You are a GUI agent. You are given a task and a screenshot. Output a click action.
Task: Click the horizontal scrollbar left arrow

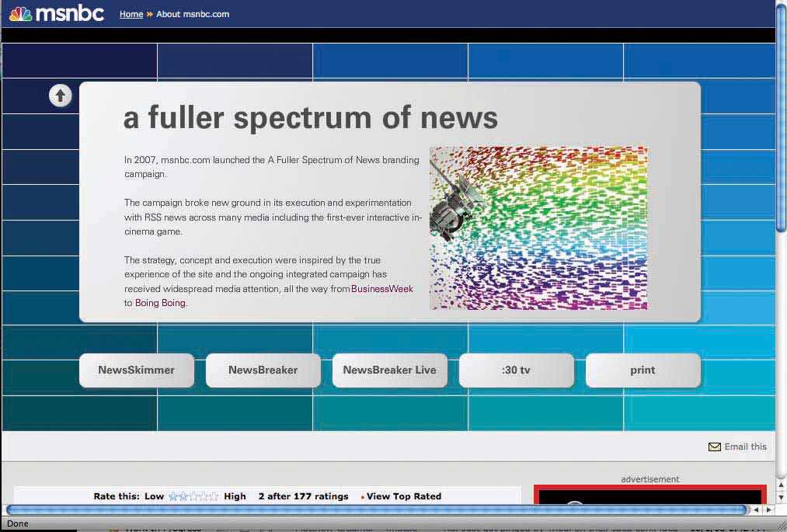click(x=757, y=510)
